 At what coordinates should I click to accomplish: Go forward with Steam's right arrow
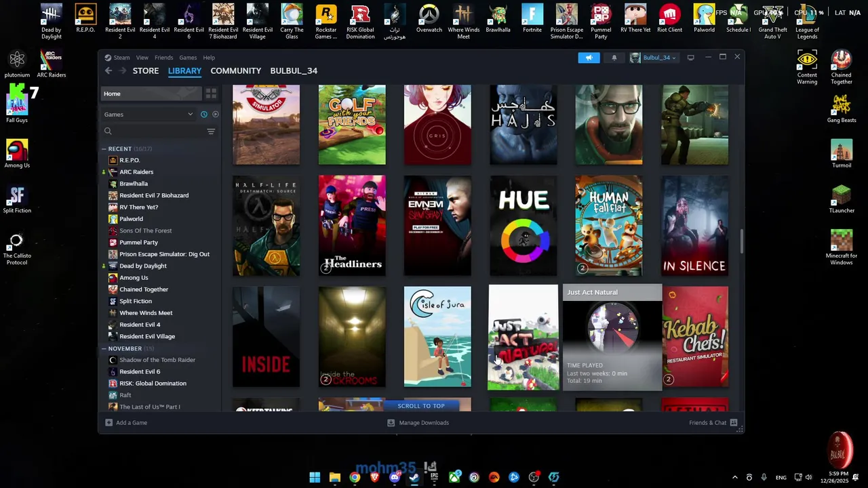pos(123,70)
